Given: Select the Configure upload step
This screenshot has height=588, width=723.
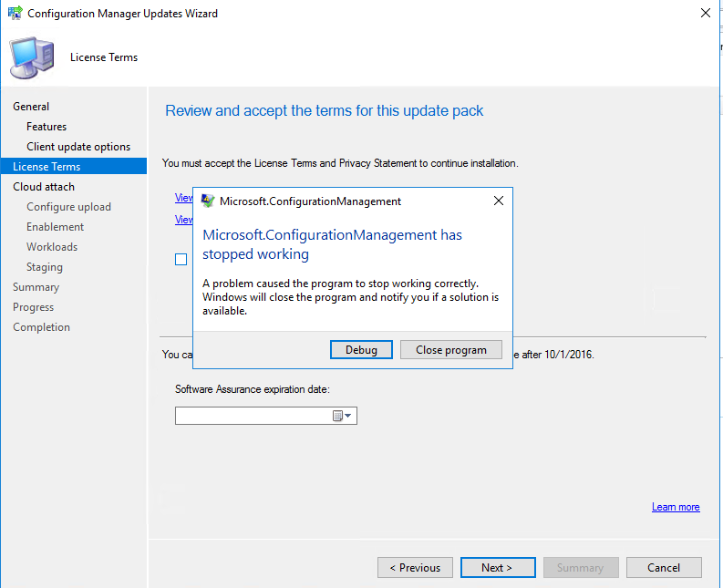Looking at the screenshot, I should click(x=68, y=207).
